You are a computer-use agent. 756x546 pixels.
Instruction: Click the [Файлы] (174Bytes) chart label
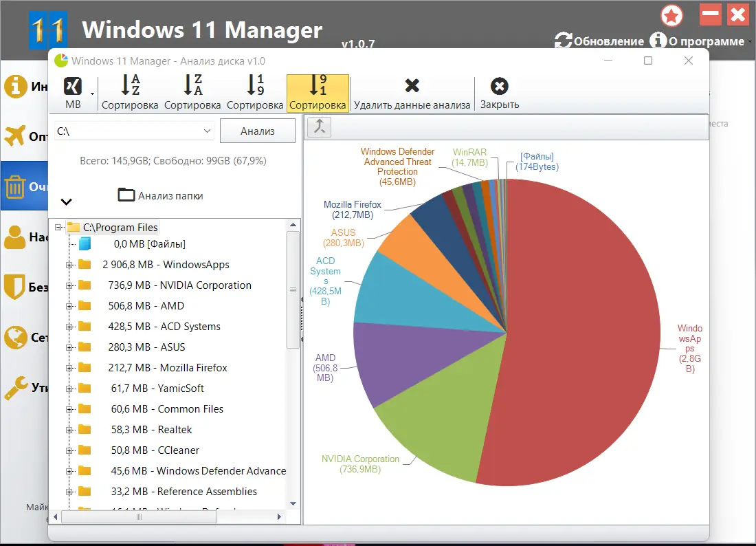537,162
